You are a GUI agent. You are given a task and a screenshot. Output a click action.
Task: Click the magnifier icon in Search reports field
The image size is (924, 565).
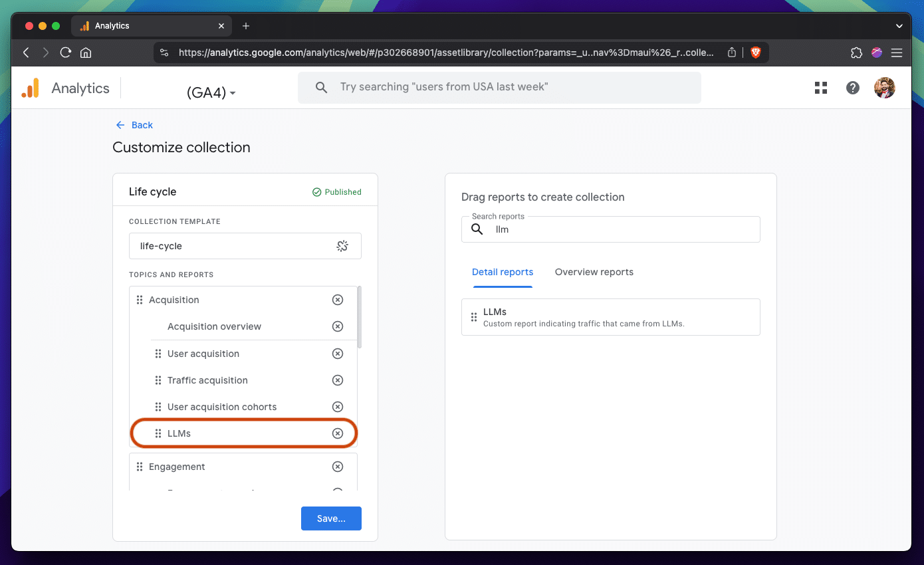477,229
